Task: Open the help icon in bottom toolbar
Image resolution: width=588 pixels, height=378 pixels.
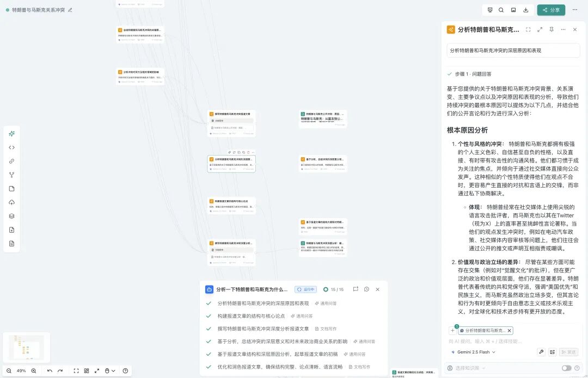Action: click(x=126, y=371)
